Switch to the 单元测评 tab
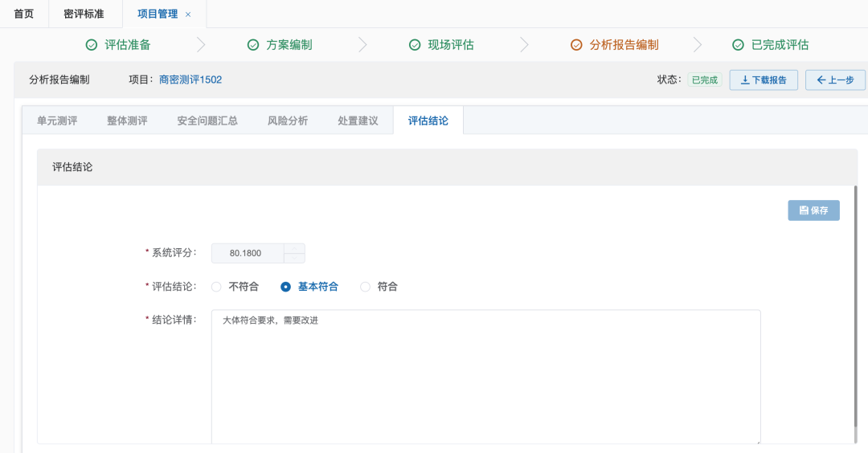868x453 pixels. tap(57, 120)
